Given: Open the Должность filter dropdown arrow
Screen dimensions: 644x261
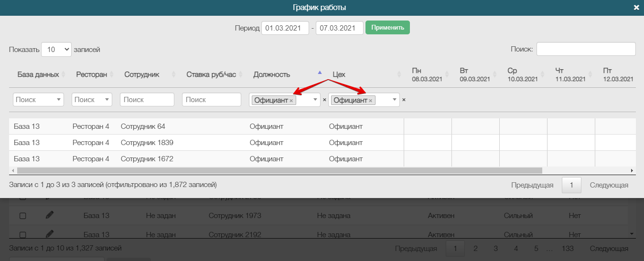Looking at the screenshot, I should pos(315,100).
